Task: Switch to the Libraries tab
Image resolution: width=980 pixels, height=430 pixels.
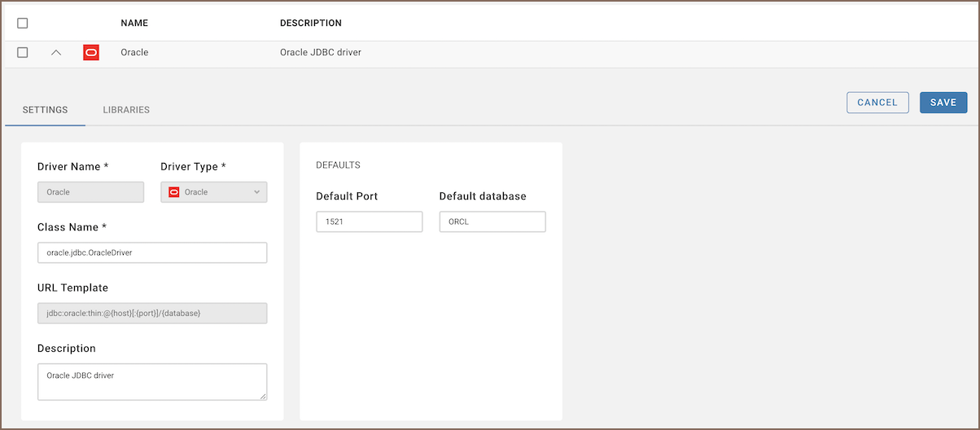Action: (126, 110)
